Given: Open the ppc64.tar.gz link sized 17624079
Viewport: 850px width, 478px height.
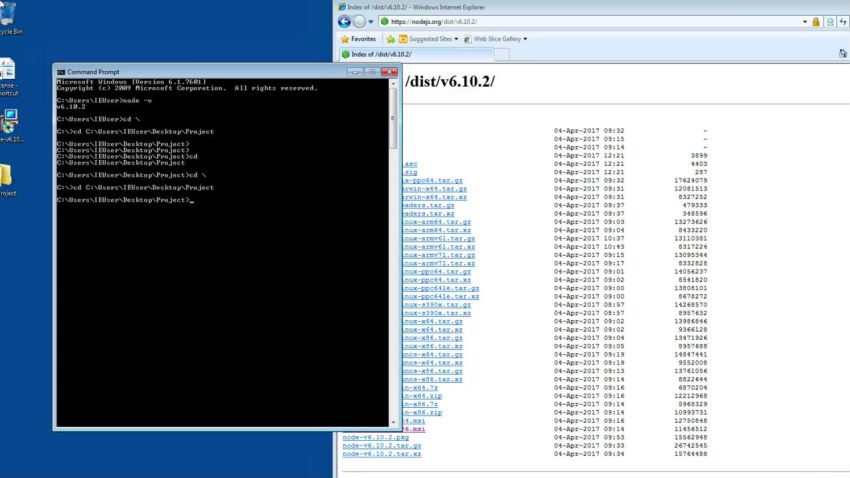Looking at the screenshot, I should 433,180.
